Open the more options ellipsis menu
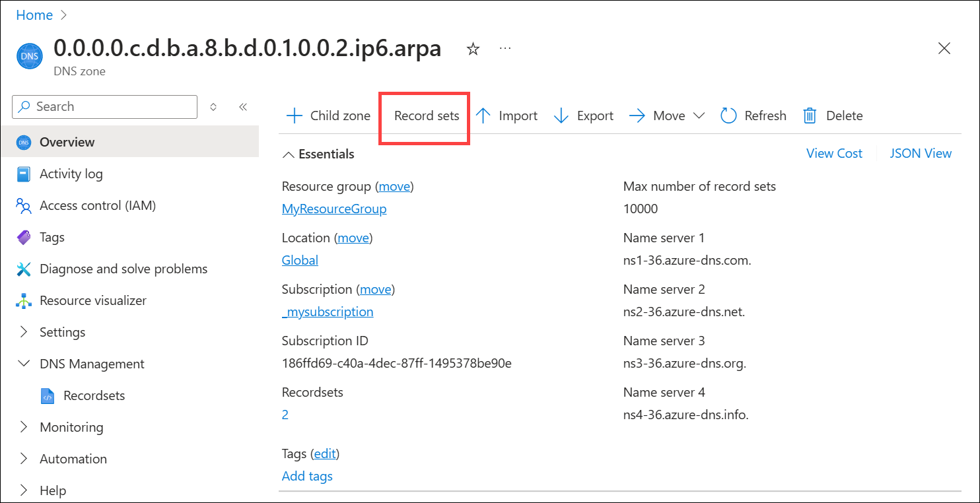Screen dimensions: 980x503 point(505,48)
